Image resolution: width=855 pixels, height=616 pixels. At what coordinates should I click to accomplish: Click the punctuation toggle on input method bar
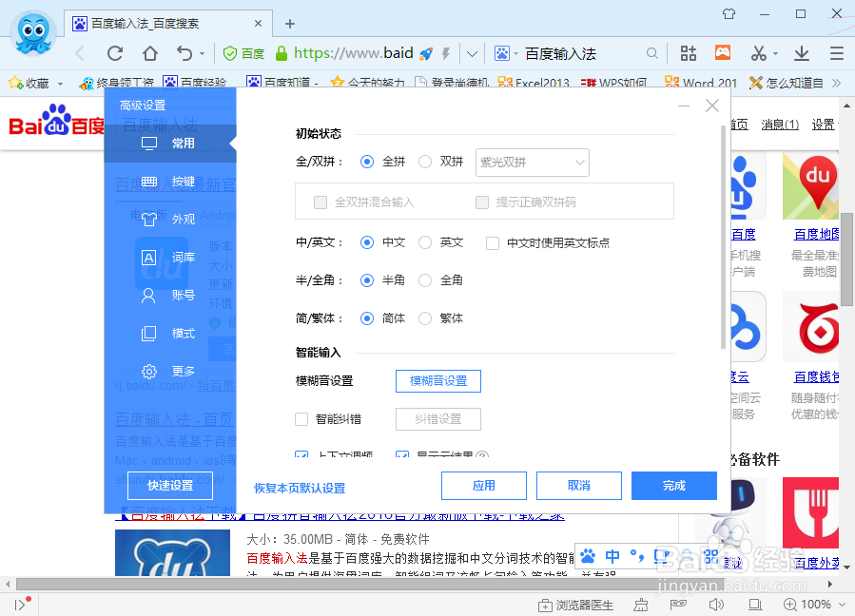pos(637,556)
